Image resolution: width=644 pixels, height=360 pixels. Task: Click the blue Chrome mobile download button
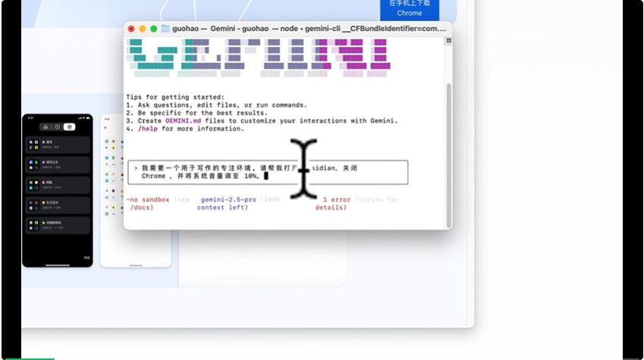click(410, 9)
